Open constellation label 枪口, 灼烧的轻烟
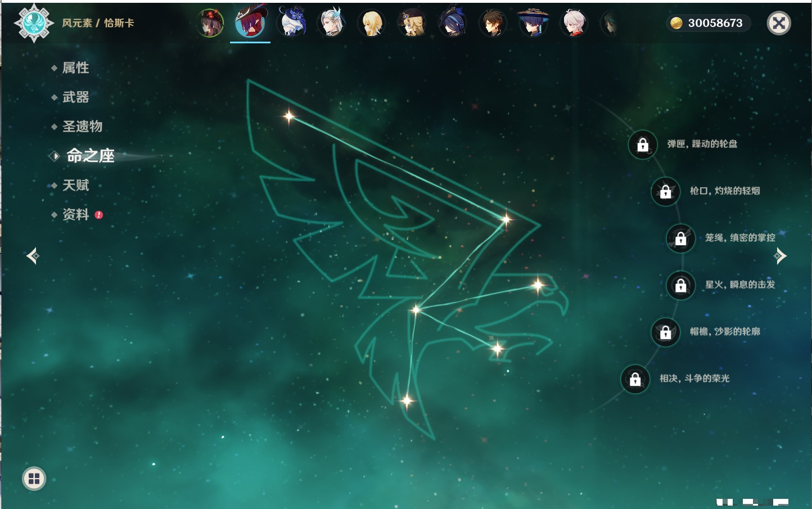 725,191
